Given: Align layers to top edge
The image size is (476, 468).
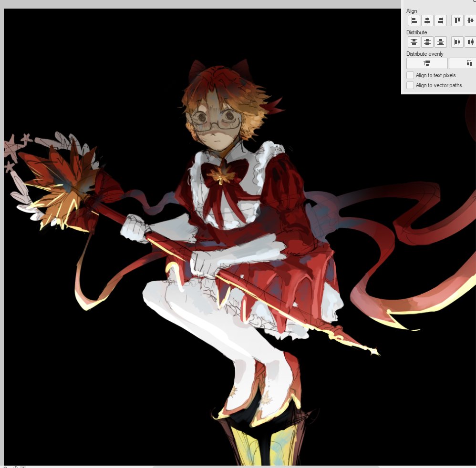Looking at the screenshot, I should click(457, 20).
